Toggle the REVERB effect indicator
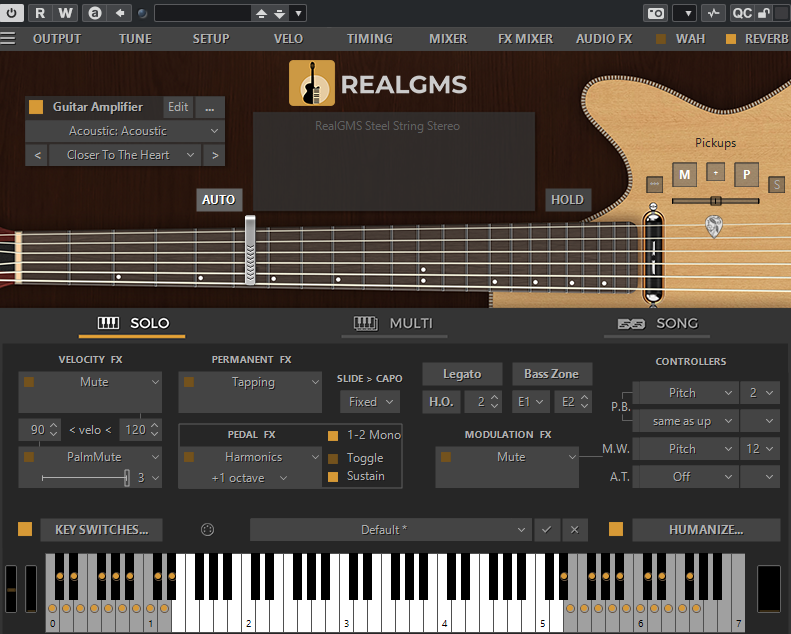The width and height of the screenshot is (791, 634). 730,39
